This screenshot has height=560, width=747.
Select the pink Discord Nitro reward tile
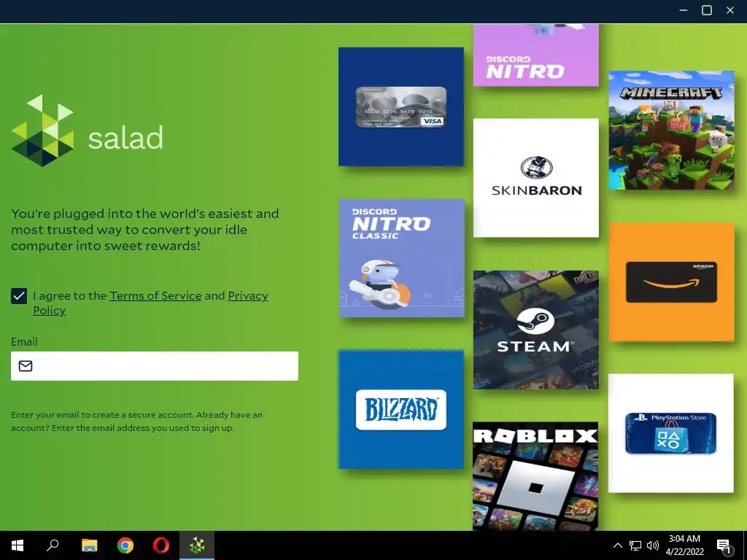(536, 55)
